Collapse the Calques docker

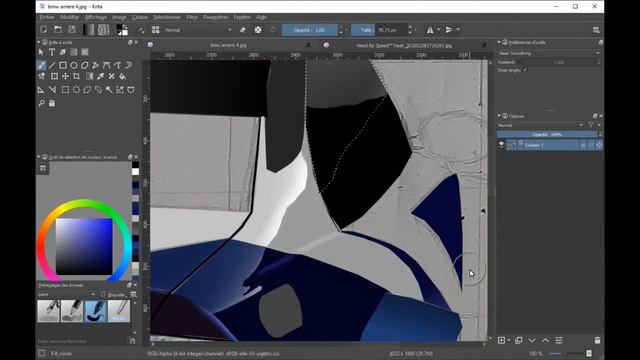coord(499,116)
